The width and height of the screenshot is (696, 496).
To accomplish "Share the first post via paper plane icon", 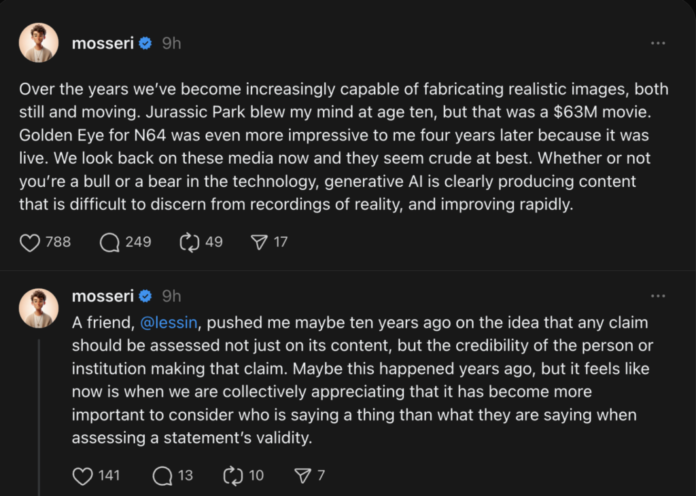I will pos(257,242).
